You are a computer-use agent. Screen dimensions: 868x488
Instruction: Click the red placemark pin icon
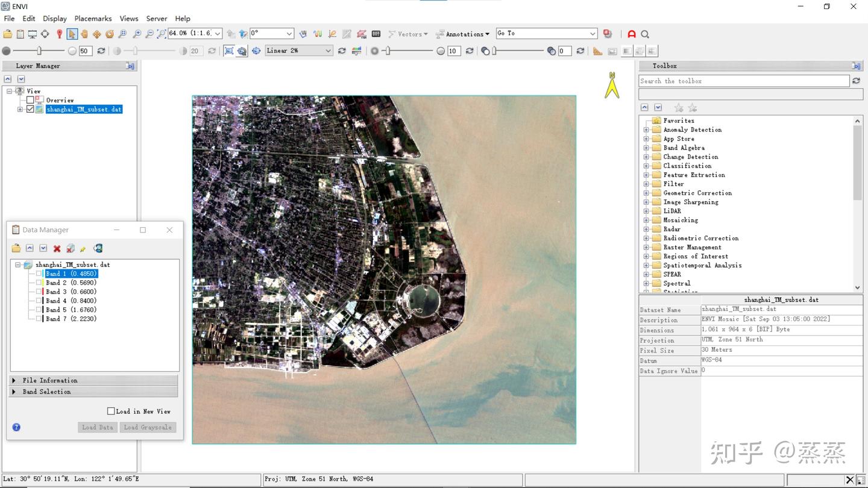pos(59,34)
